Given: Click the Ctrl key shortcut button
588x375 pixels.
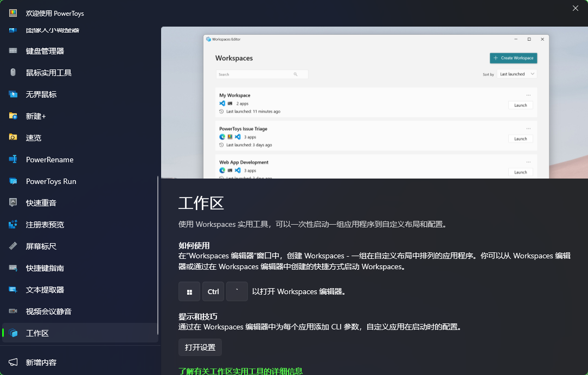Looking at the screenshot, I should [213, 292].
